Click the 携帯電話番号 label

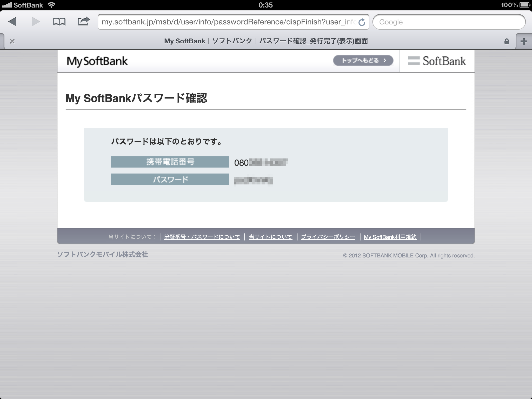point(170,162)
